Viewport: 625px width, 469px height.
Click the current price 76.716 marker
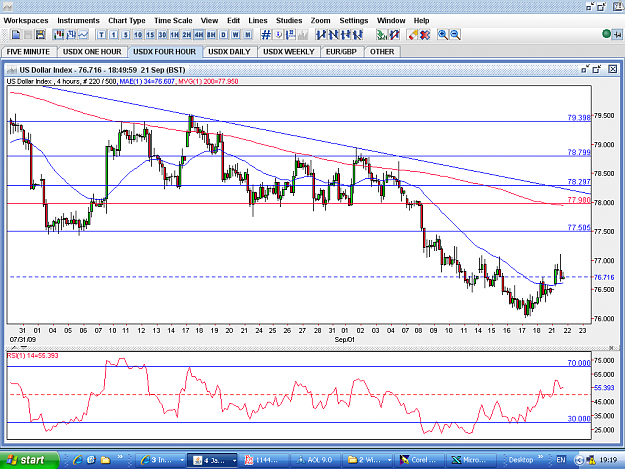(x=604, y=277)
